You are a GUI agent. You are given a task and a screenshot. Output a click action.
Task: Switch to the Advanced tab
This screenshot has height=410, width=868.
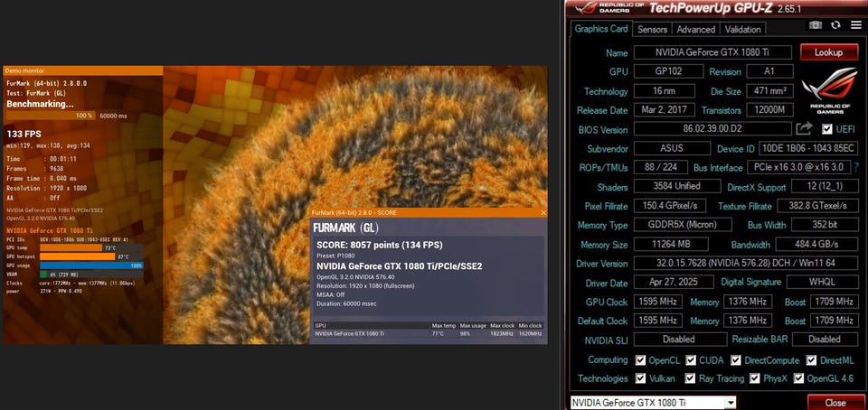point(696,29)
